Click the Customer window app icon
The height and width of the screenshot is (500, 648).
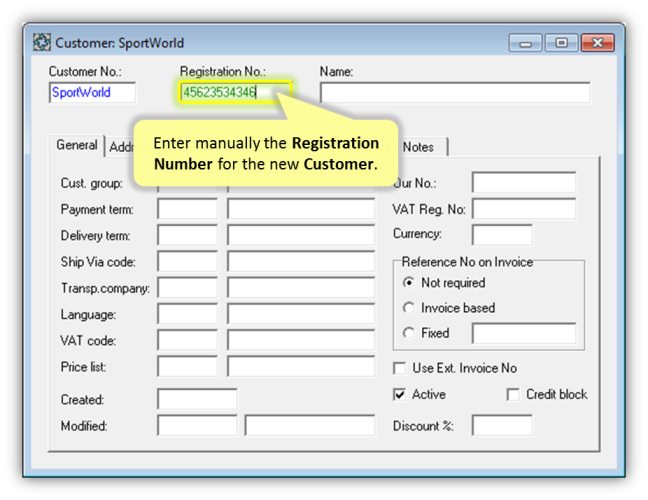(42, 43)
